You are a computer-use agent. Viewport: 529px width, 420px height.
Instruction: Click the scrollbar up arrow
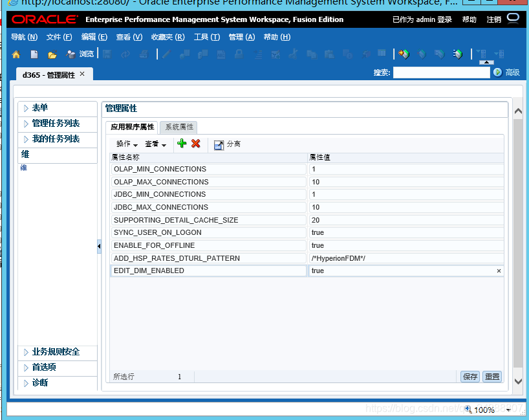coord(518,111)
